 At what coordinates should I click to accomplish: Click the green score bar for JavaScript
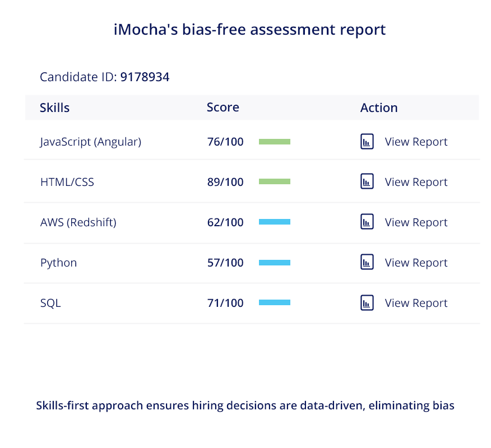275,142
